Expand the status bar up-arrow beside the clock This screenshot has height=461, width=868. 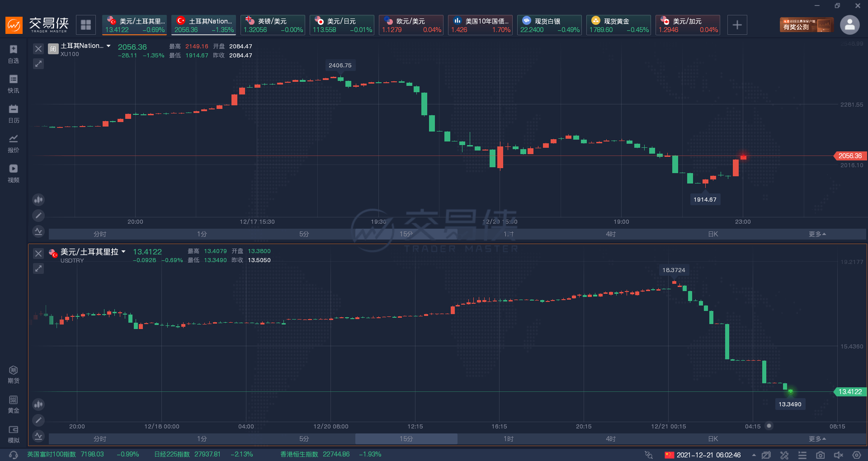click(754, 455)
